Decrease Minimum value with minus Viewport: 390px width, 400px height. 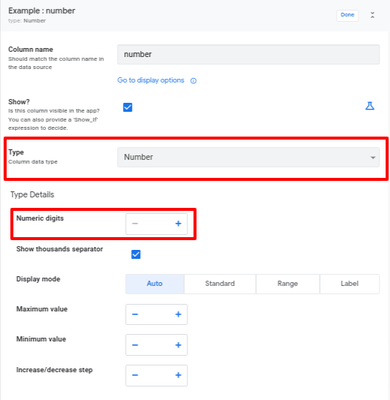click(135, 345)
